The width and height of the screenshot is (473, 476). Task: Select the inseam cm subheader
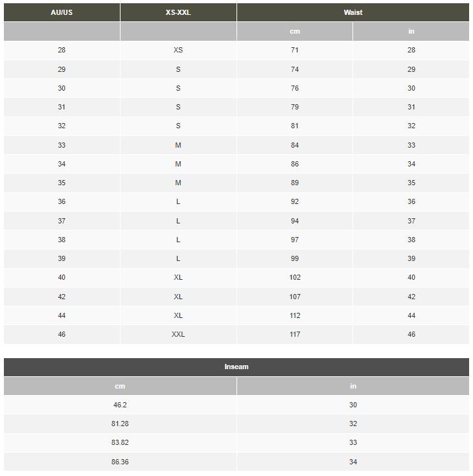(120, 386)
